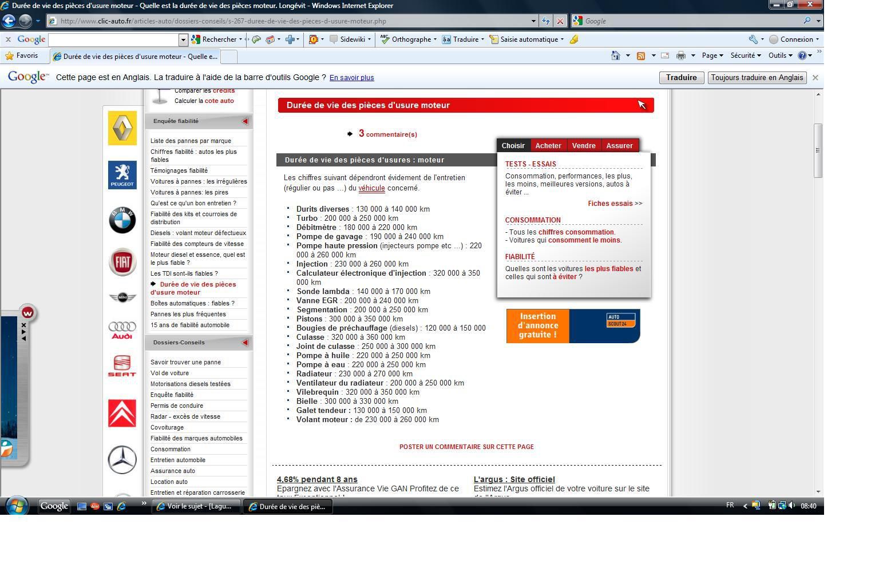This screenshot has height=588, width=879.
Task: Open Google toolbar search box dropdown
Action: pyautogui.click(x=183, y=39)
